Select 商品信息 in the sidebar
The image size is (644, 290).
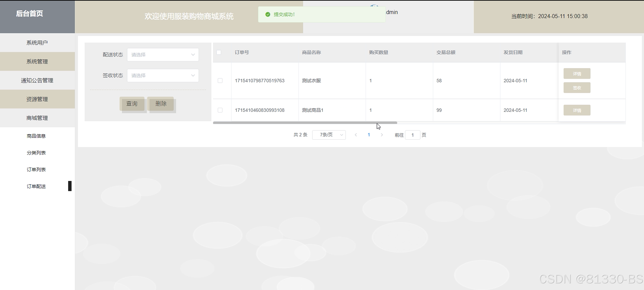pyautogui.click(x=36, y=136)
